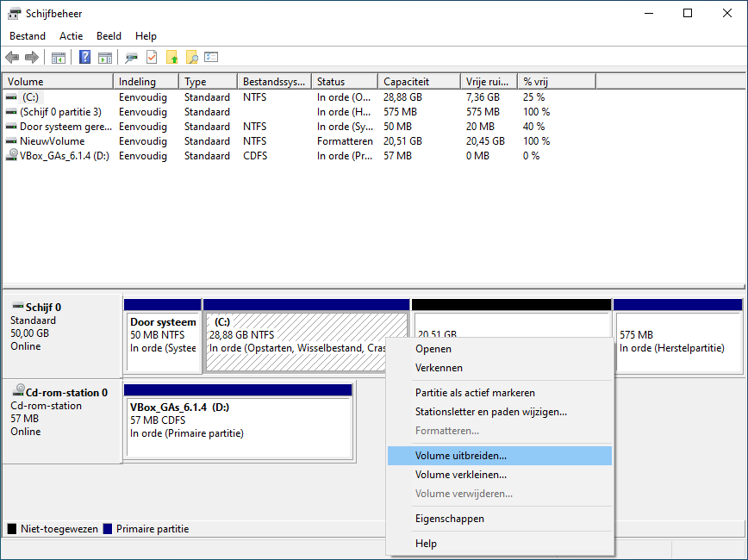Click the checklist settings toolbar icon

pos(211,58)
